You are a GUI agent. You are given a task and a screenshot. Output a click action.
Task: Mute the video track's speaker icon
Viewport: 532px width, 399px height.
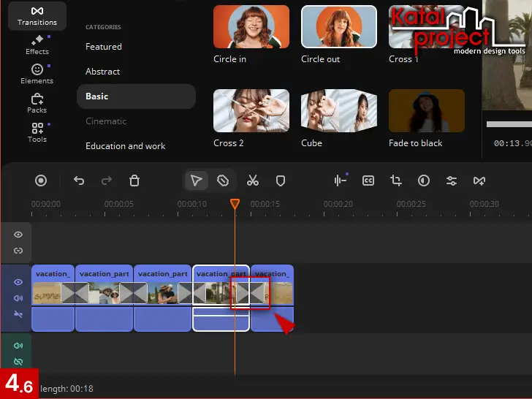pyautogui.click(x=18, y=298)
